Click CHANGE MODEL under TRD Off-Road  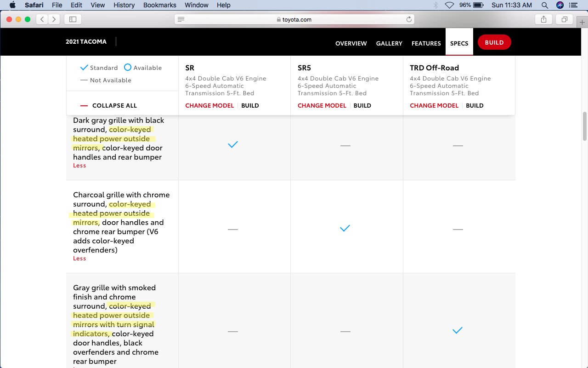point(434,105)
